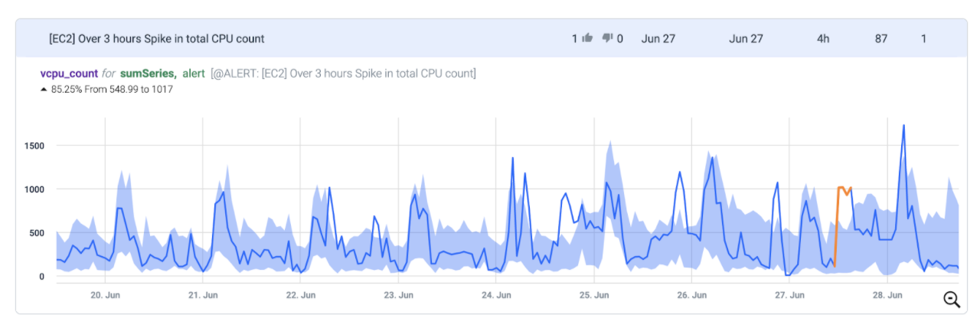980x325 pixels.
Task: Click the first Jun 27 date value
Action: tap(658, 38)
